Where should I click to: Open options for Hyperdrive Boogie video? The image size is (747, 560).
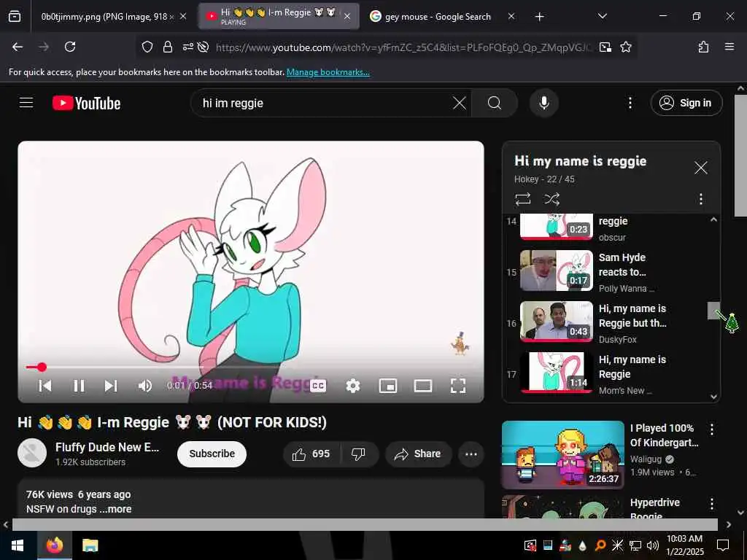pyautogui.click(x=711, y=503)
